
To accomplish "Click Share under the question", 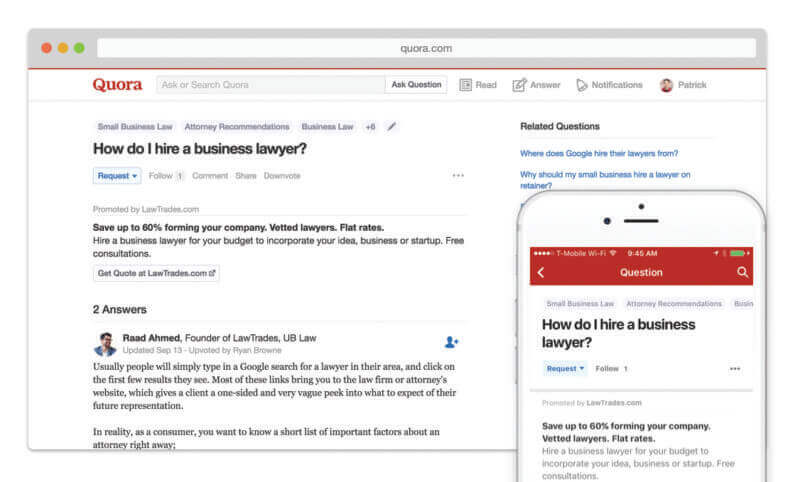I will point(245,175).
